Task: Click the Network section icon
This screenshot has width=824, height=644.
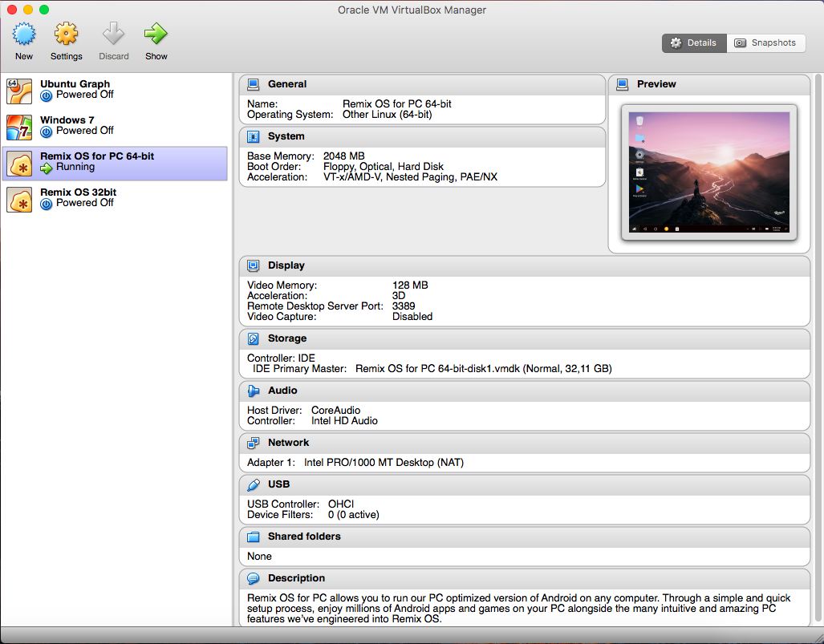Action: [254, 443]
